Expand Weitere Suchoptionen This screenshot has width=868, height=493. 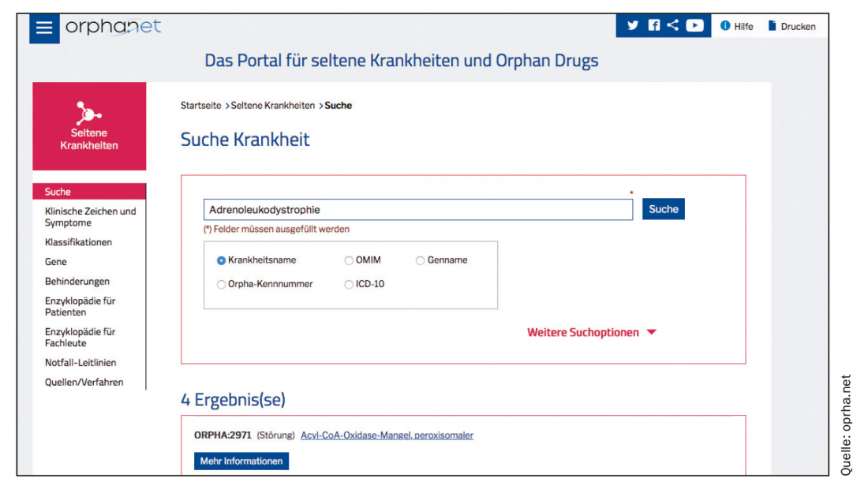(591, 332)
